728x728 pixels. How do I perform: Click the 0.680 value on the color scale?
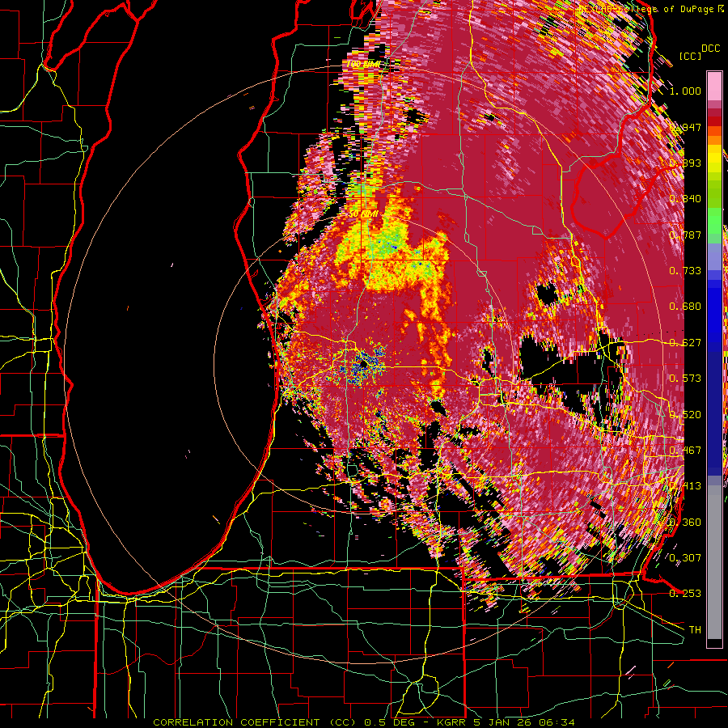point(685,307)
